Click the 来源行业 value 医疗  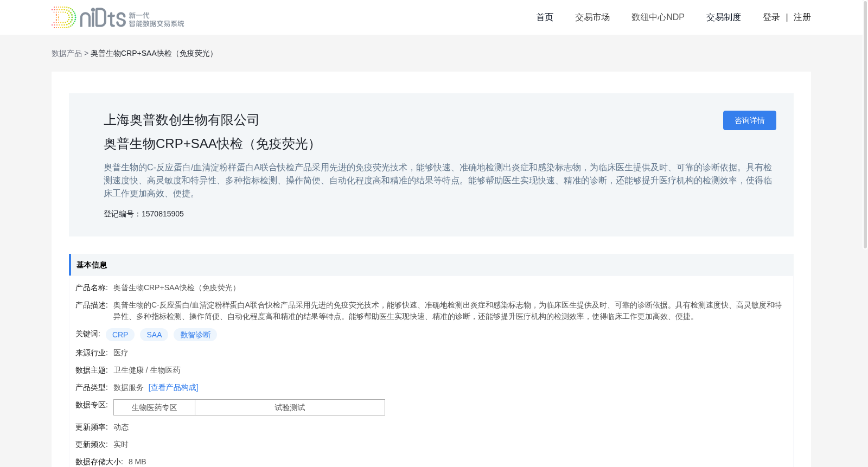pyautogui.click(x=121, y=353)
